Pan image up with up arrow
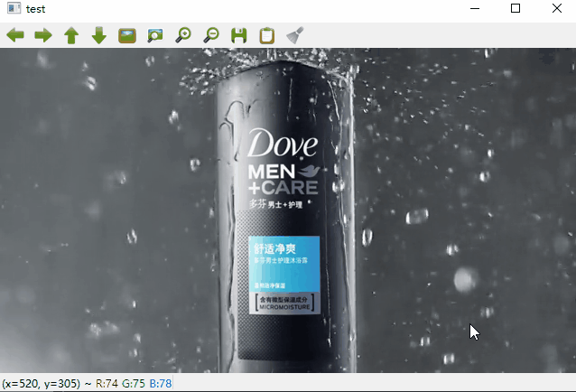576x392 pixels. (x=71, y=35)
